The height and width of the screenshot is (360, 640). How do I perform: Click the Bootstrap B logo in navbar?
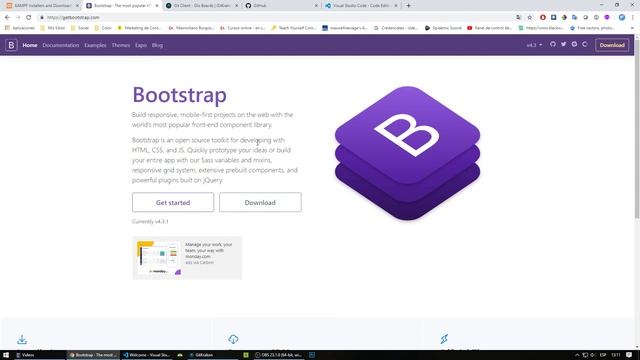11,45
